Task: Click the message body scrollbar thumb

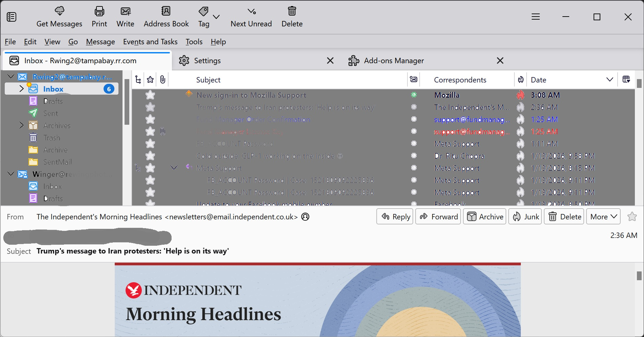Action: [639, 276]
